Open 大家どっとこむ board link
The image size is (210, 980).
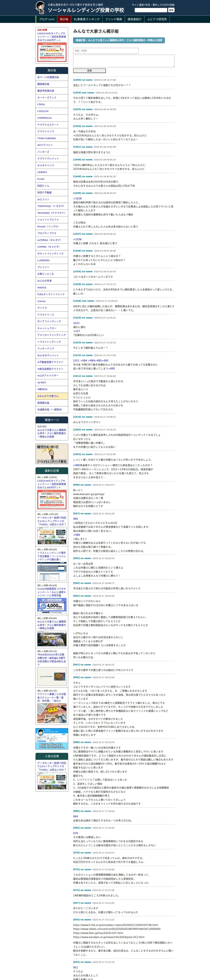(x=52, y=274)
